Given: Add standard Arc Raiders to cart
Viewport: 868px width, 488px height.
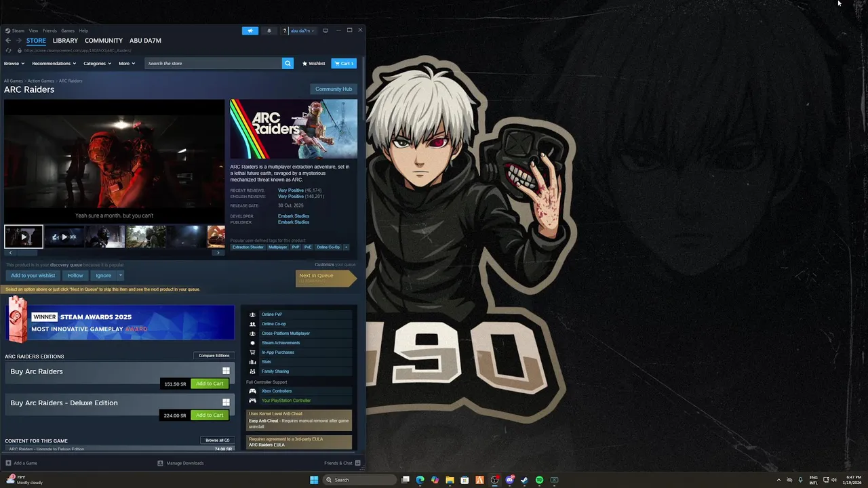Looking at the screenshot, I should 210,384.
